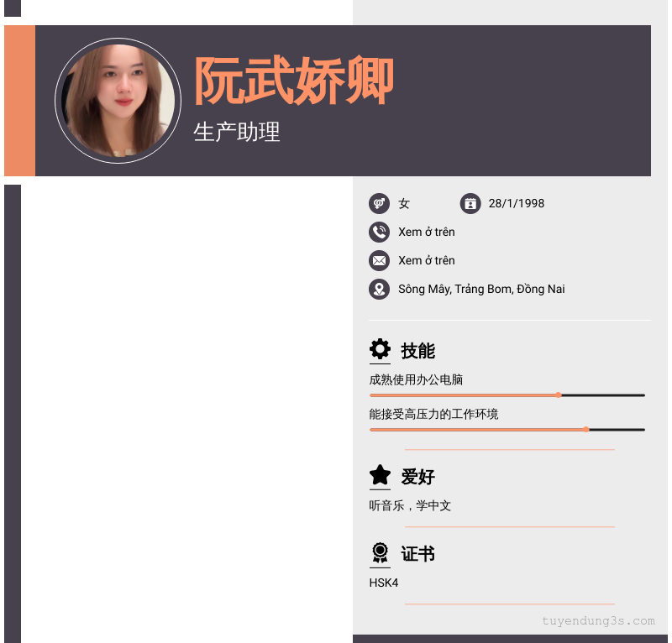Click the gender symbol icon
Viewport: 672px width, 643px height.
click(x=379, y=203)
